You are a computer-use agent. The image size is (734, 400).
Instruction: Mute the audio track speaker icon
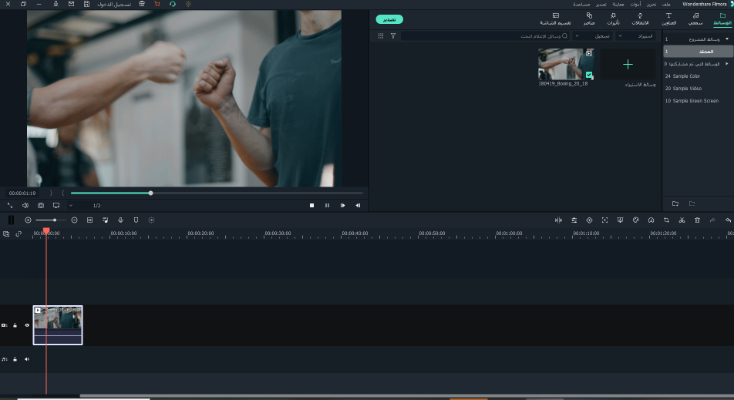27,358
